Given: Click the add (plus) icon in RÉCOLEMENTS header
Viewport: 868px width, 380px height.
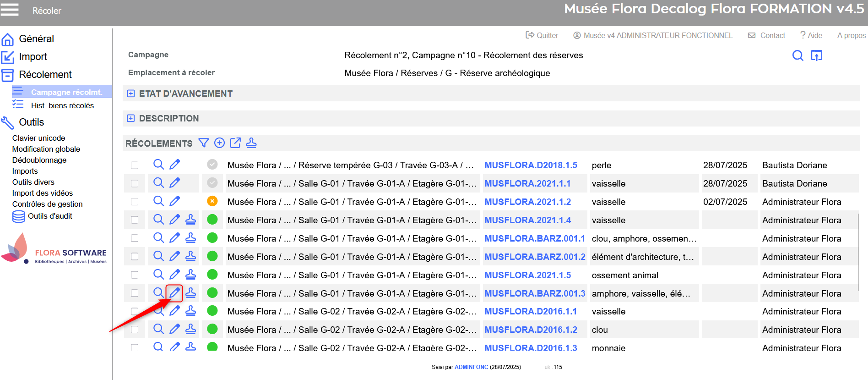Looking at the screenshot, I should (219, 143).
